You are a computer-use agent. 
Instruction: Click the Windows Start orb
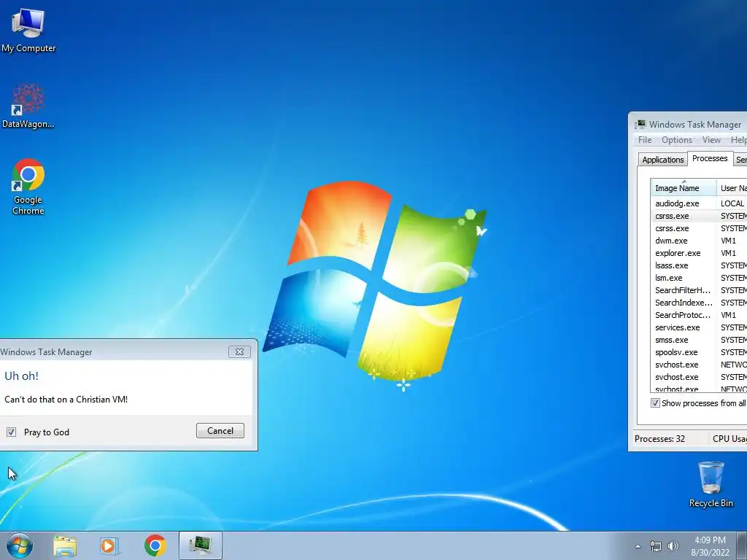point(20,545)
